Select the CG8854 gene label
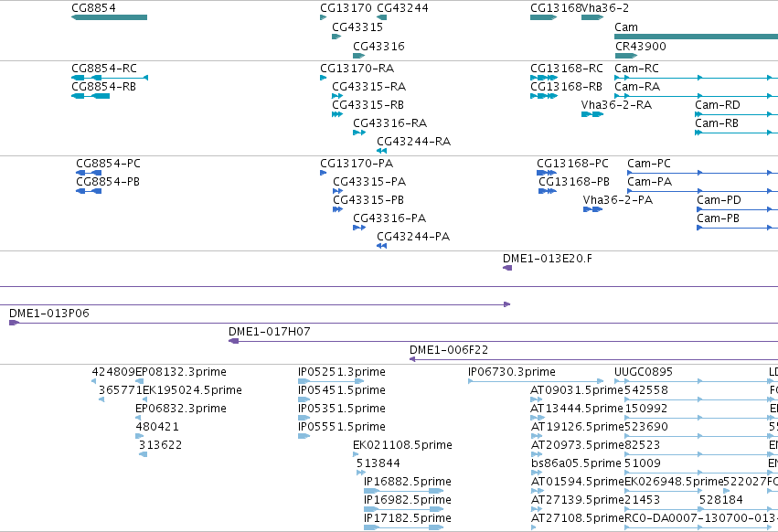The height and width of the screenshot is (532, 778). tap(94, 8)
